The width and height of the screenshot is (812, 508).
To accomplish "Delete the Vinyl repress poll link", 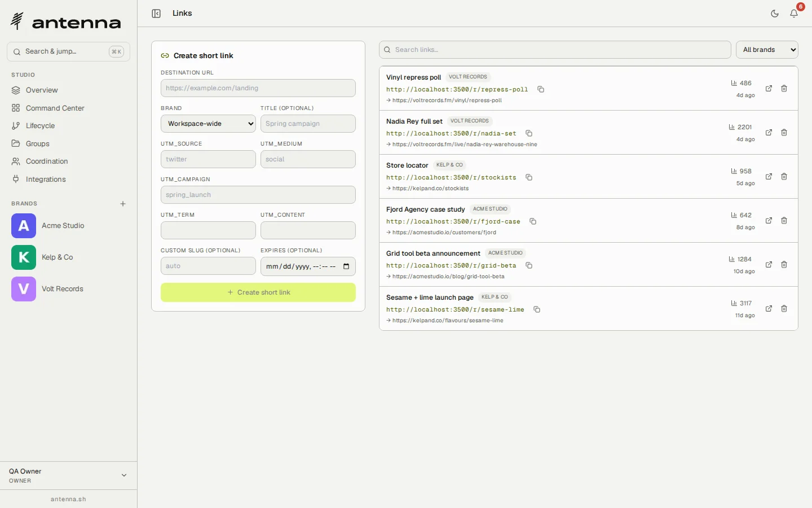I will pyautogui.click(x=784, y=89).
